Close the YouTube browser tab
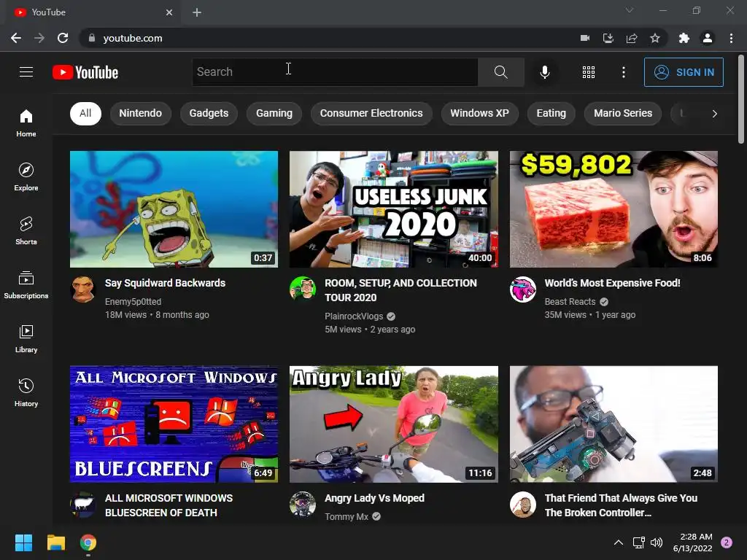Viewport: 747px width, 560px height. click(169, 12)
